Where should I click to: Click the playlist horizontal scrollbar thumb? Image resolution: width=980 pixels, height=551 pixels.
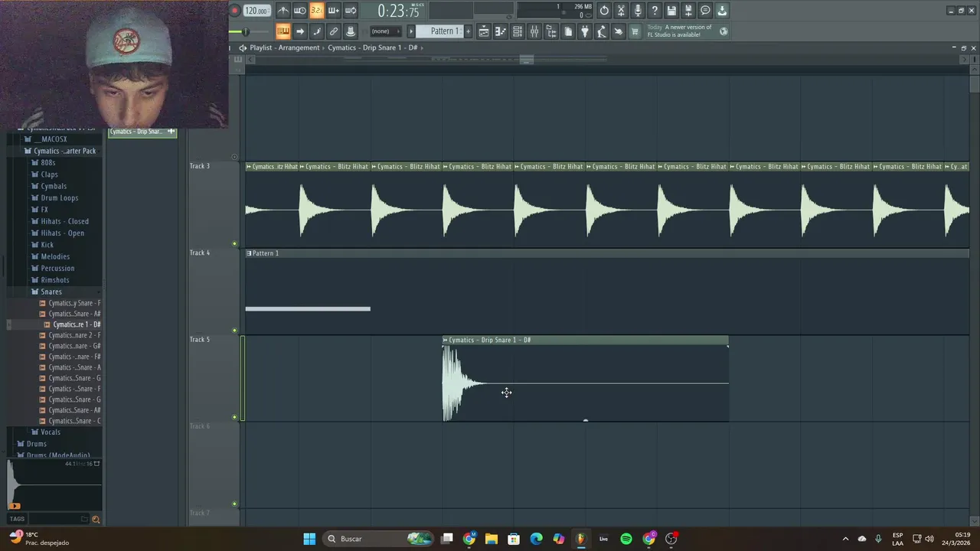(526, 60)
